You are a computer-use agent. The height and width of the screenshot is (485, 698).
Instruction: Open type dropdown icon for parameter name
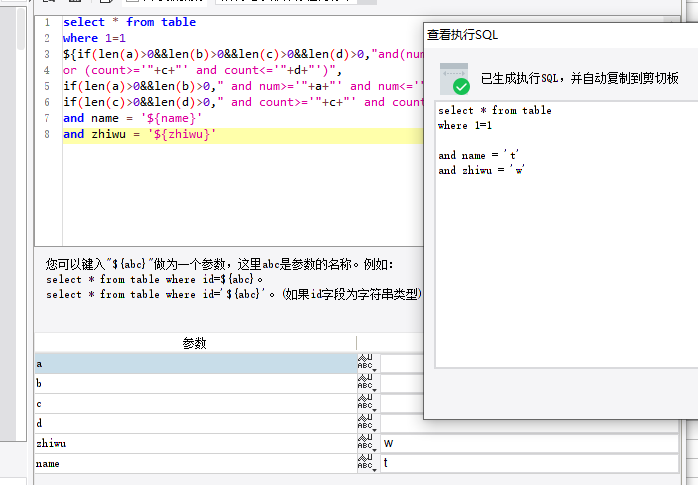click(x=368, y=464)
